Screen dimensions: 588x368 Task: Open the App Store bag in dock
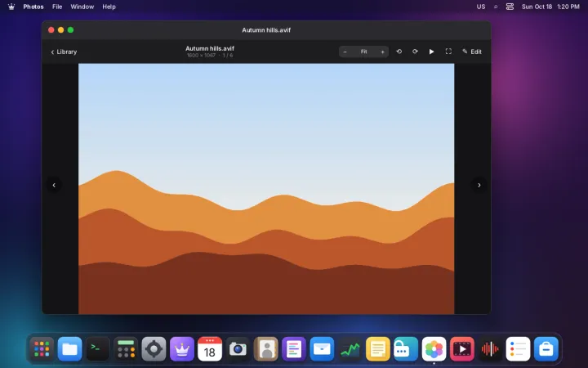click(546, 349)
